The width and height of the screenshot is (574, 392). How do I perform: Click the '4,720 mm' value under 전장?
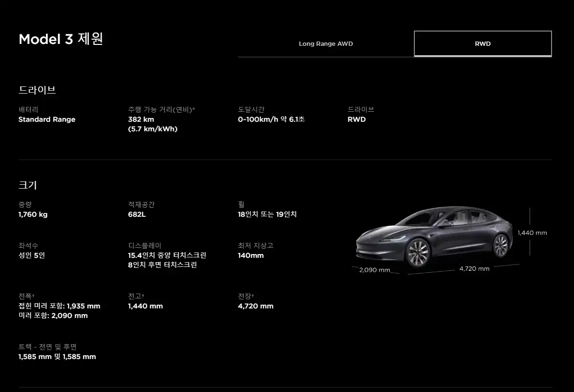256,306
